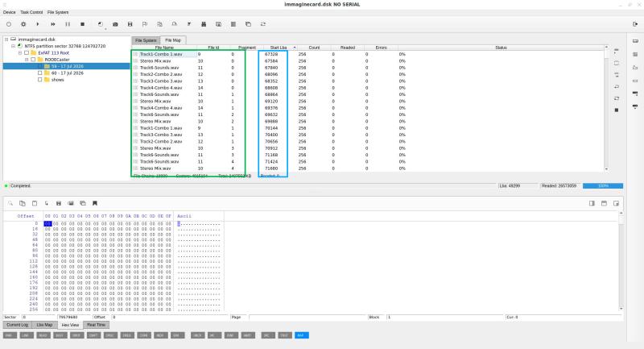644x349 pixels.
Task: Click the top icon in the far-right sidebar
Action: [x=635, y=41]
